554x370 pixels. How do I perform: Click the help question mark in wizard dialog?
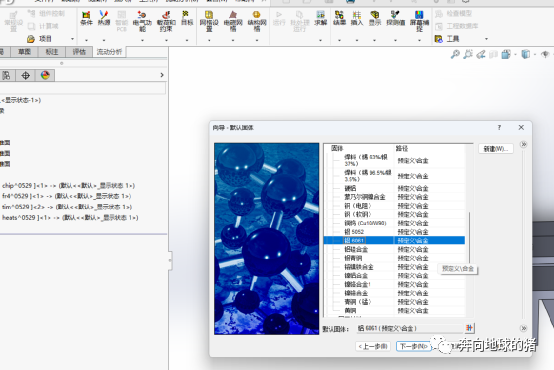499,128
